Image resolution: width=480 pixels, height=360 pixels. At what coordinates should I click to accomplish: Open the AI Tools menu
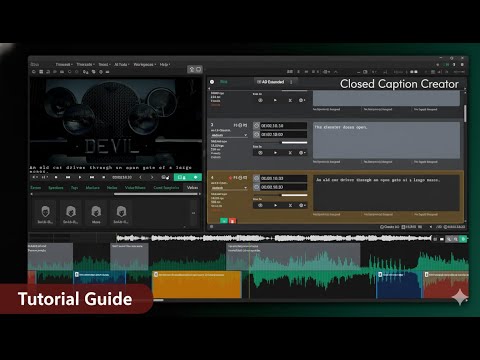(121, 64)
